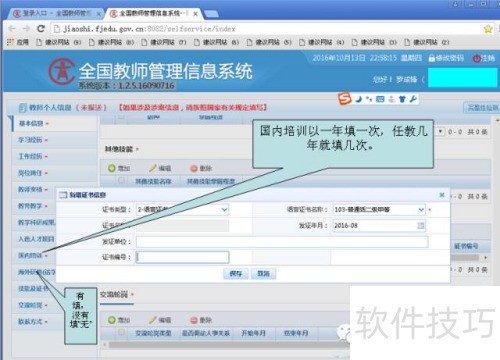Open the page-size dropdown beside 0-0 共0条
The width and height of the screenshot is (500, 360).
coord(441,131)
